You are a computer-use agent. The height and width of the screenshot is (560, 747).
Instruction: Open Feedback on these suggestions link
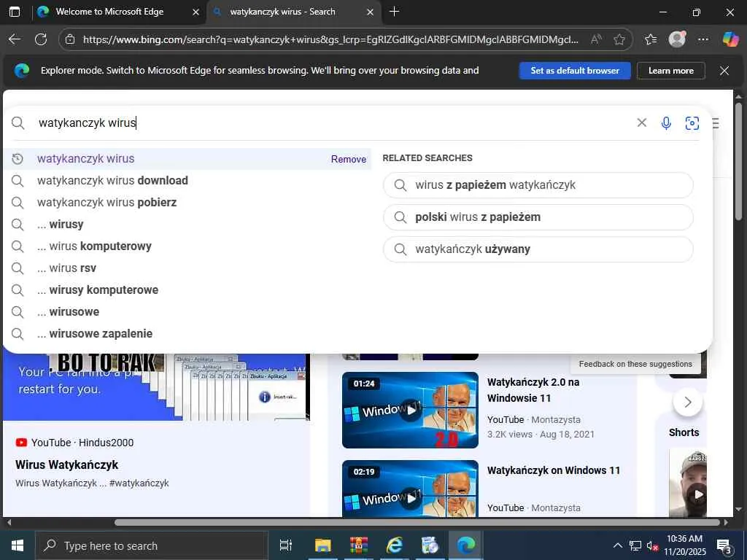coord(635,365)
